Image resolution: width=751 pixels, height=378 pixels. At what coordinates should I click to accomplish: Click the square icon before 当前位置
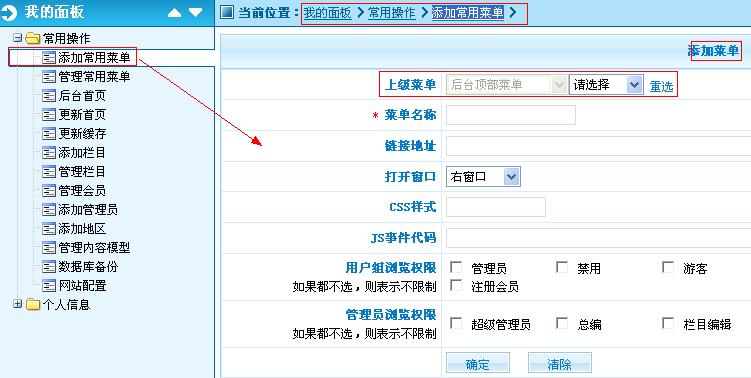pos(227,12)
